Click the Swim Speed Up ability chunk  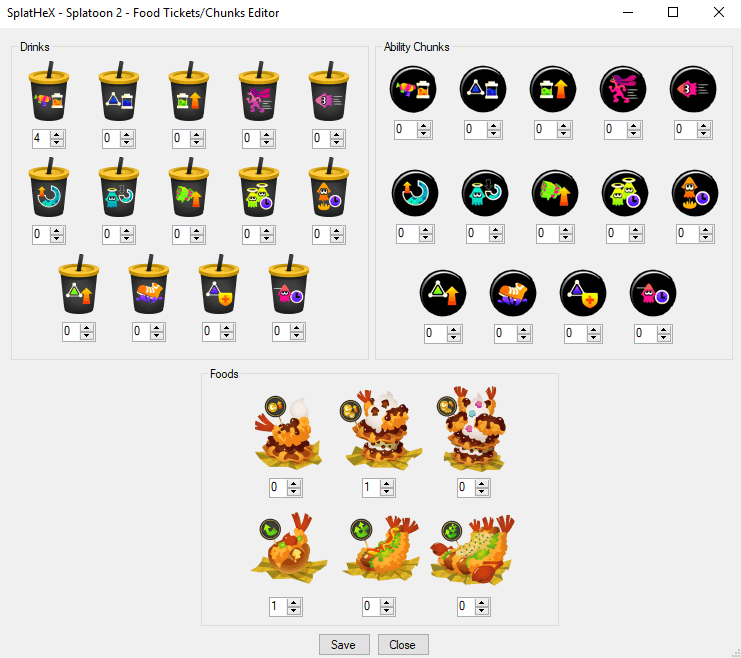693,89
